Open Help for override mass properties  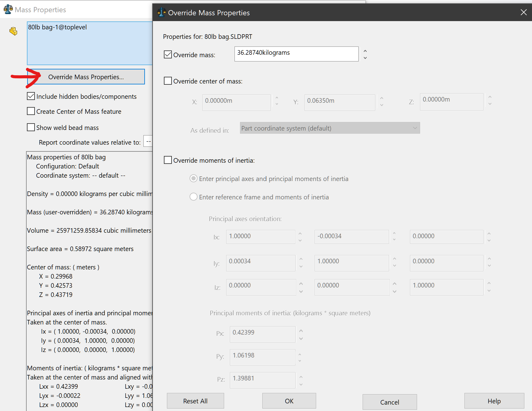(494, 401)
